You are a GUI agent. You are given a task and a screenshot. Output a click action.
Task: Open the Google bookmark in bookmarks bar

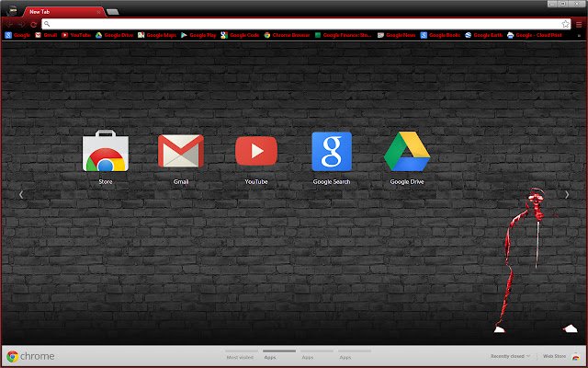point(17,35)
